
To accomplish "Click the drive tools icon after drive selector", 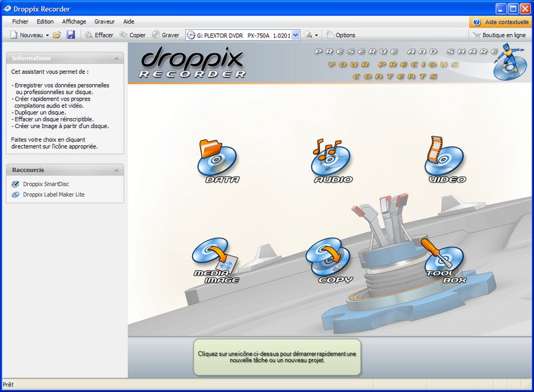I will (308, 35).
